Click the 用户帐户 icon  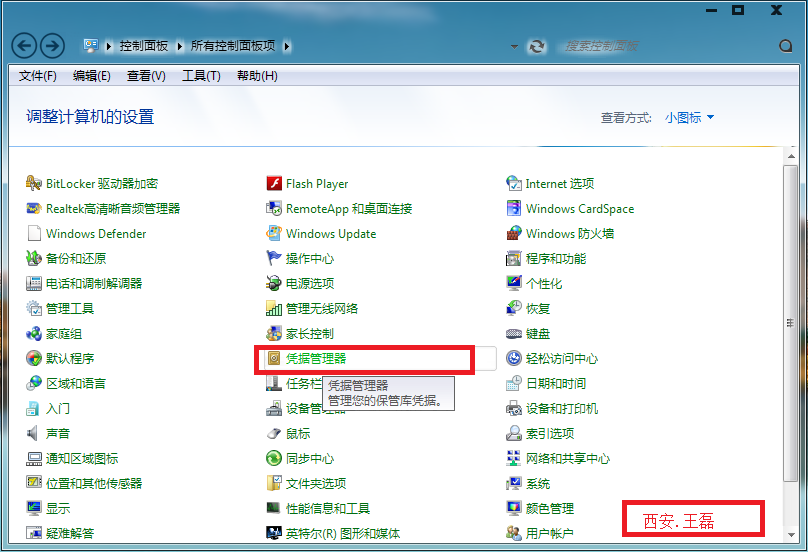click(514, 533)
